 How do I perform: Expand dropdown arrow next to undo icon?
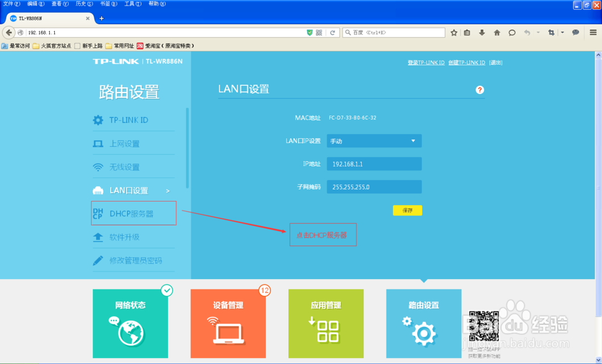538,32
